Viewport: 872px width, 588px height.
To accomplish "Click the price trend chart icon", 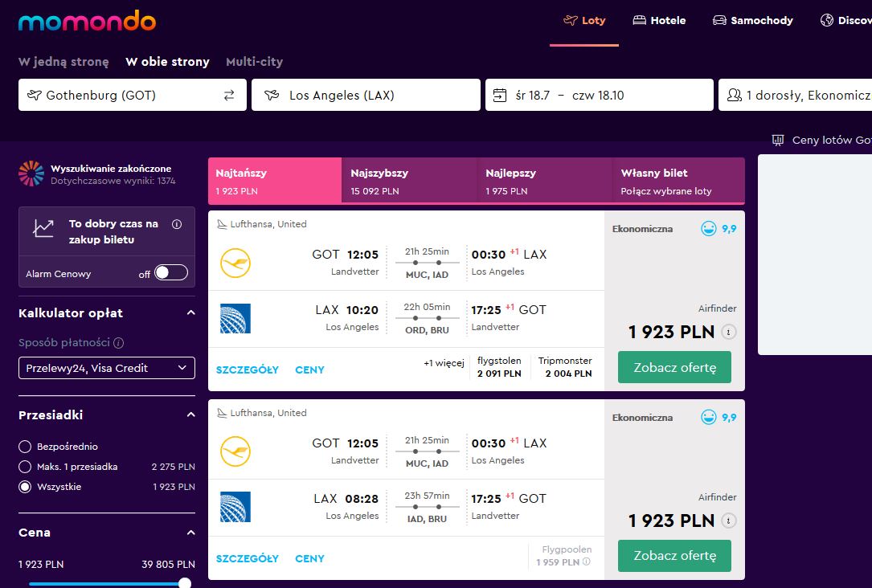I will pos(43,228).
